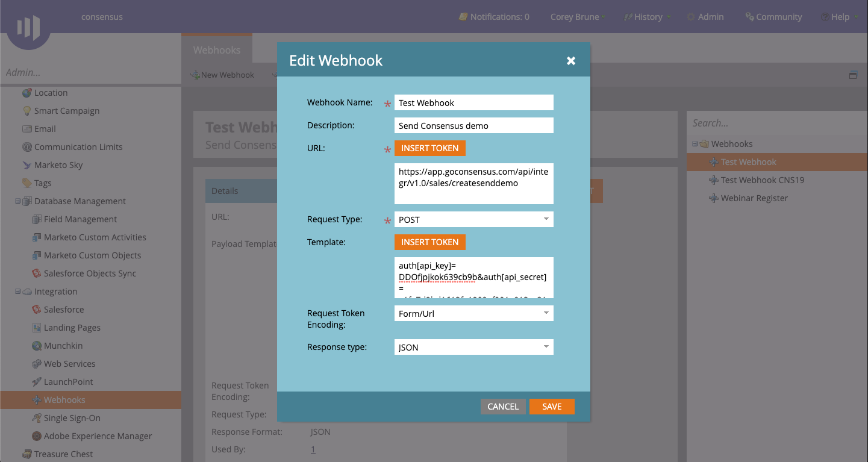Click the Web Services icon
This screenshot has width=868, height=462.
36,364
